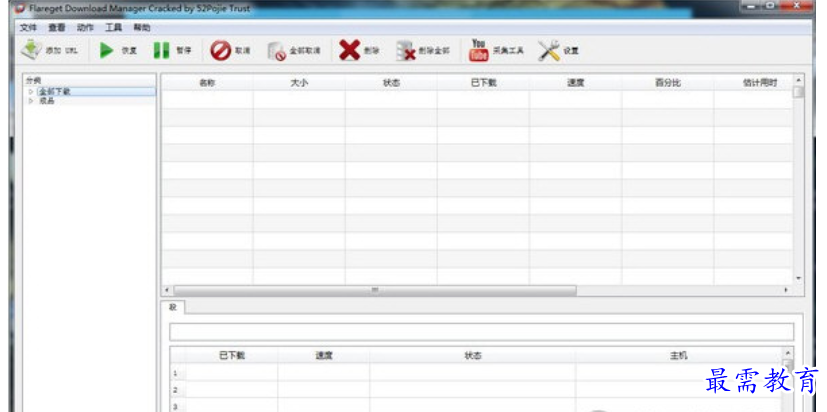Click 主机 header in segment table
Screen dimensions: 827x412
(x=678, y=356)
